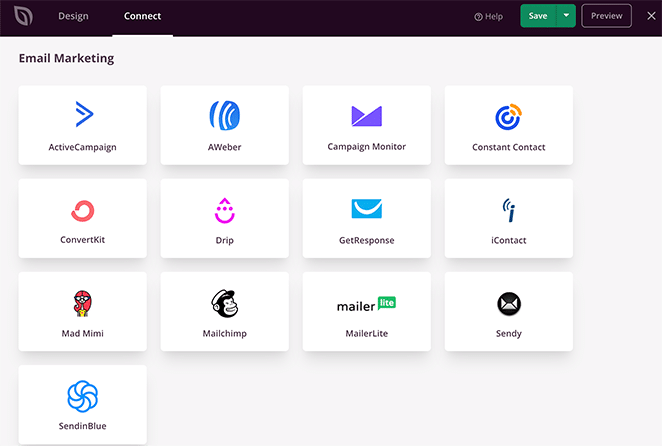Click the SendinBlue swirl logo

83,396
